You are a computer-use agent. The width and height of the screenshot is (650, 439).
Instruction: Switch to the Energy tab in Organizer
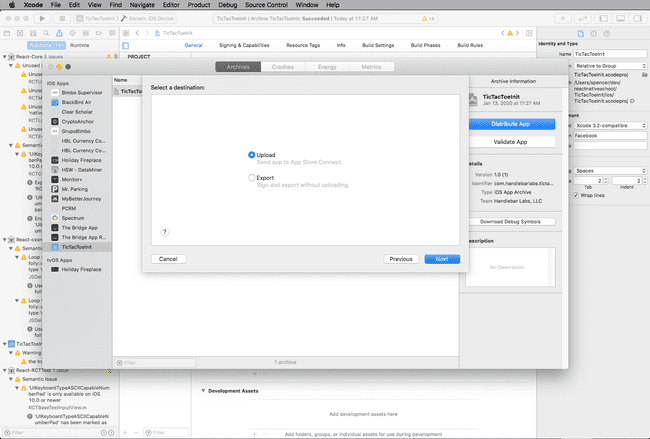327,67
